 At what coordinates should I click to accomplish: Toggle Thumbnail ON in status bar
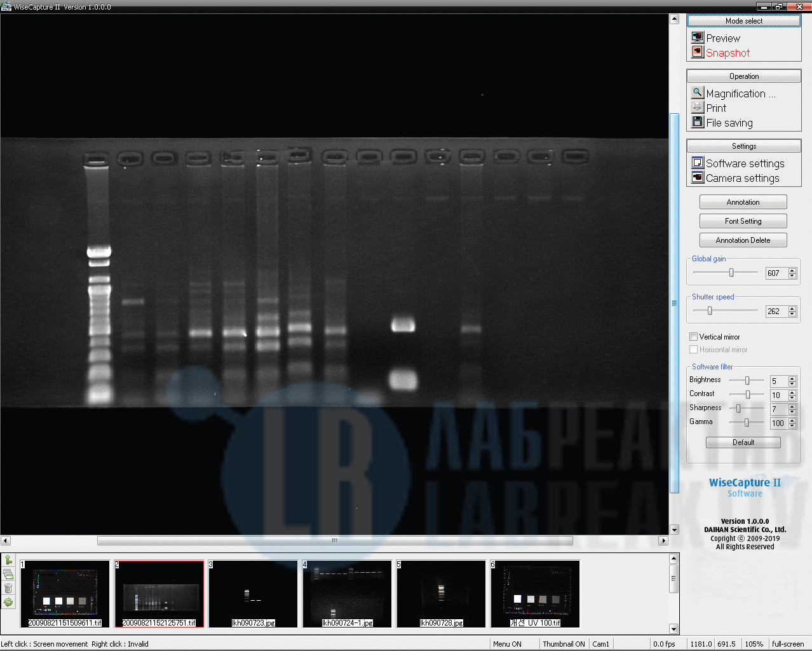pyautogui.click(x=564, y=644)
